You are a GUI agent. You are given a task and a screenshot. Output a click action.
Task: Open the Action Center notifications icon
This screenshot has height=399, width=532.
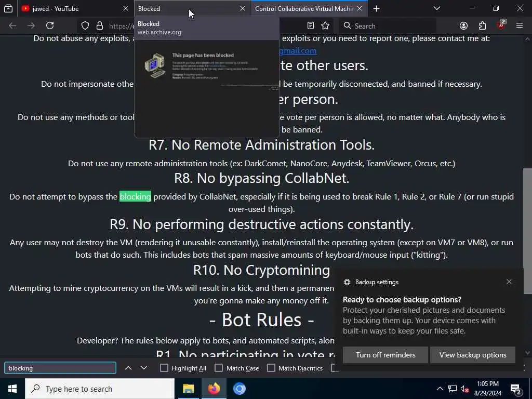[515, 389]
